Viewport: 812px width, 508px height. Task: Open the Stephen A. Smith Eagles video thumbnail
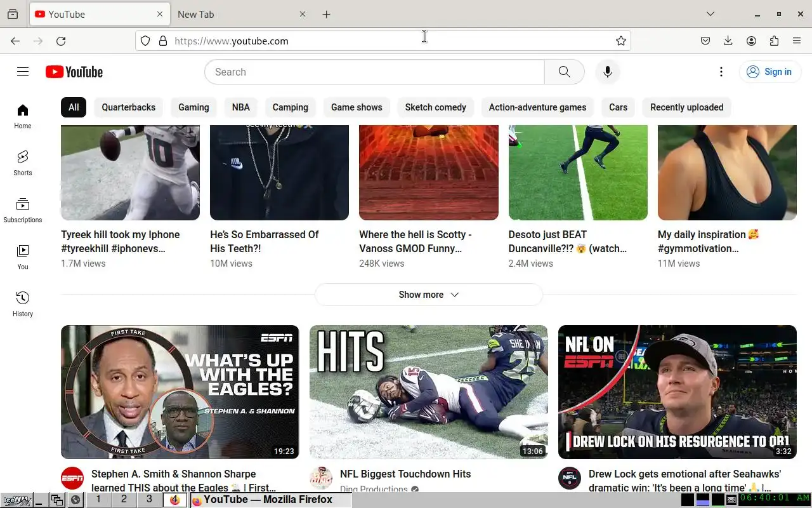pyautogui.click(x=180, y=392)
